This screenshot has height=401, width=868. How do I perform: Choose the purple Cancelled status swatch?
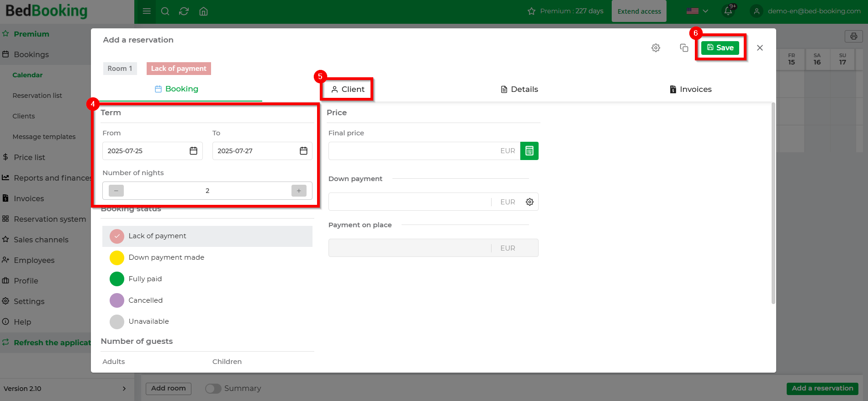pyautogui.click(x=117, y=300)
